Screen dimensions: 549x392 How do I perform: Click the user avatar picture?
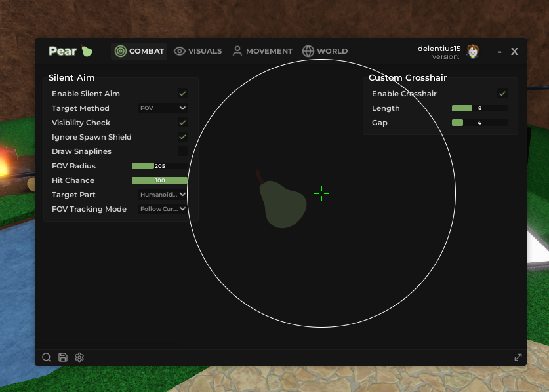click(x=472, y=52)
